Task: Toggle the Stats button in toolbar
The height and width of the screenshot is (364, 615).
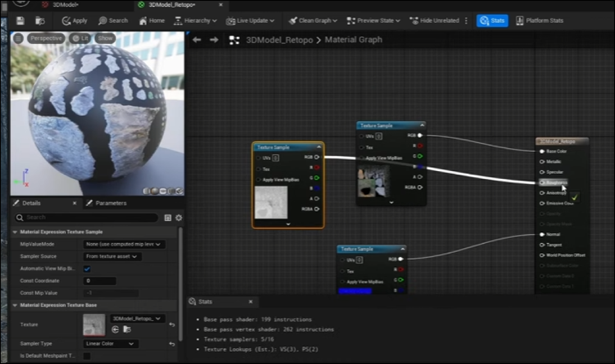Action: [x=492, y=21]
